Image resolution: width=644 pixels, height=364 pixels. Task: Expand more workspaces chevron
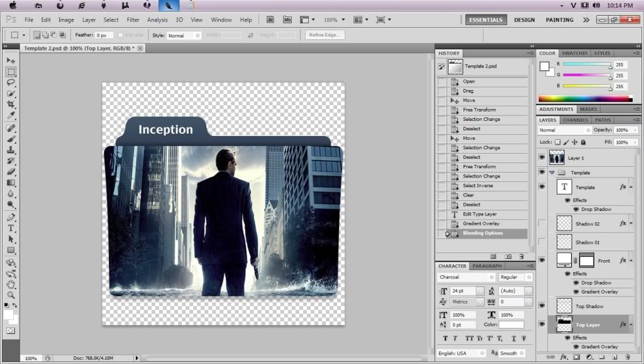pyautogui.click(x=586, y=20)
